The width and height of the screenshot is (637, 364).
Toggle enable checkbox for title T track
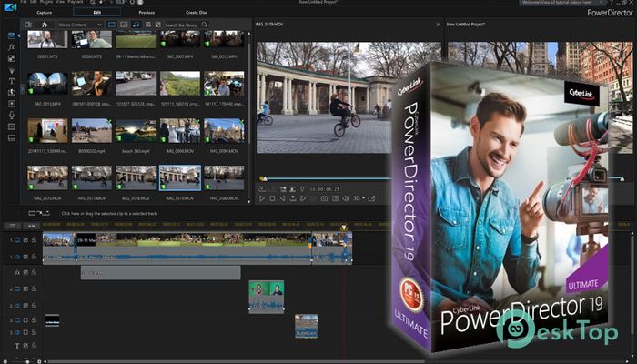pos(25,346)
